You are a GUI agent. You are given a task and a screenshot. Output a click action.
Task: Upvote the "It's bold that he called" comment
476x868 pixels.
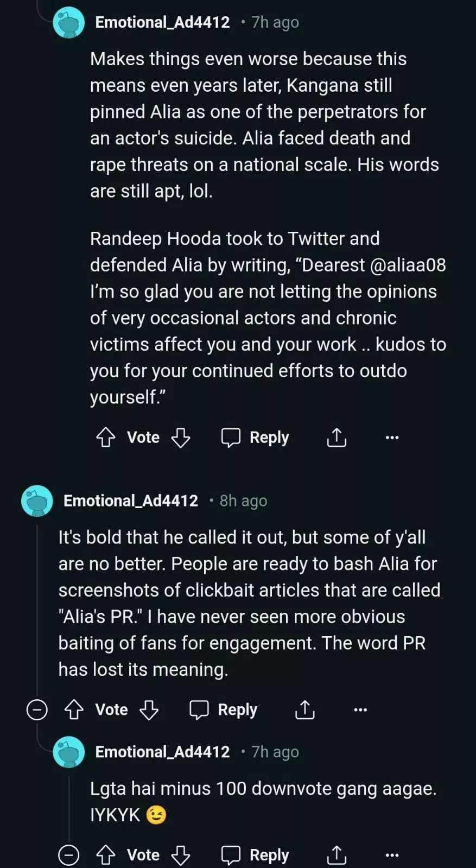[x=74, y=709]
